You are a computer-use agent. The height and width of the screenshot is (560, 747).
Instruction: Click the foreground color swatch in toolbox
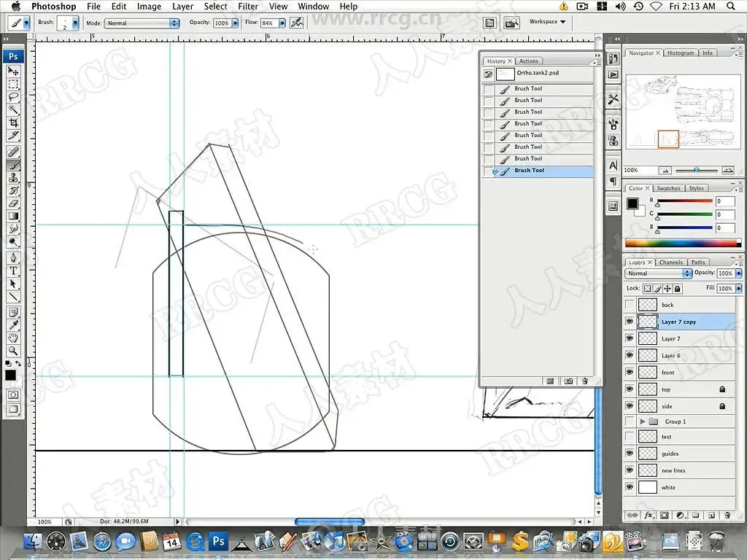coord(10,376)
